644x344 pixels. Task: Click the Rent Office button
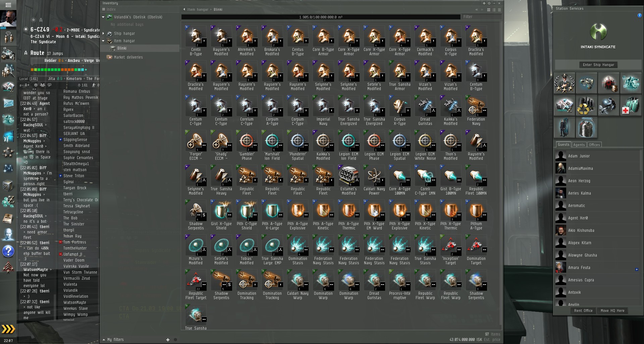583,311
